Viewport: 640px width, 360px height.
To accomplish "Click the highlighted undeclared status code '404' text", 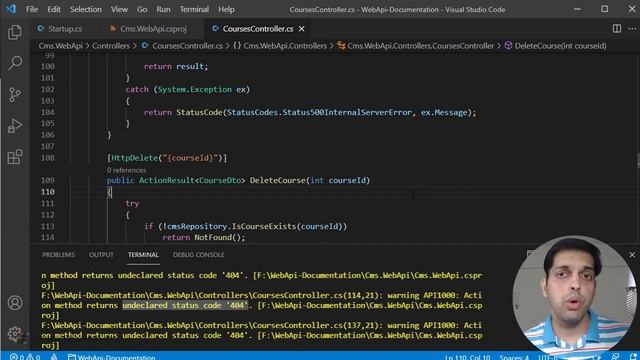I will [185, 305].
